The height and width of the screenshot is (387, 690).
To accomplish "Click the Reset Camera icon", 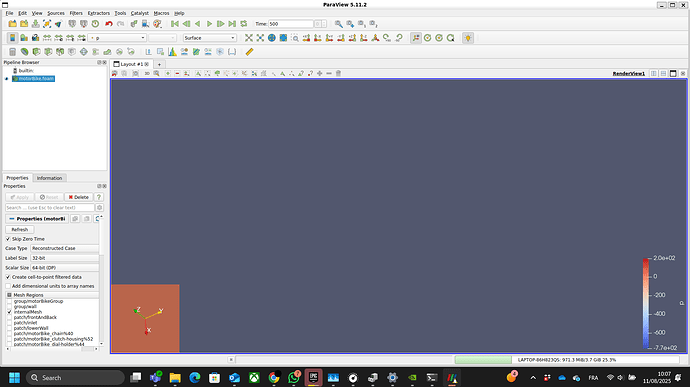I will point(249,38).
